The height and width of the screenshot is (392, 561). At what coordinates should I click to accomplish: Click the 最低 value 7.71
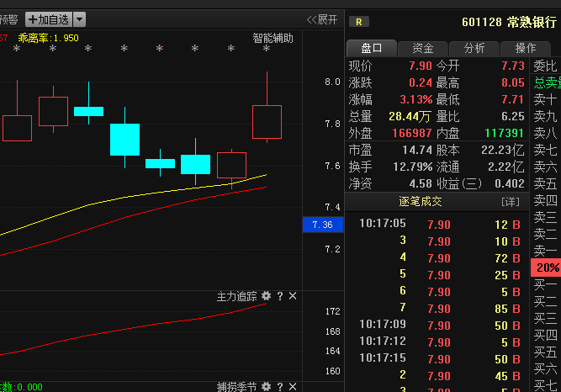[x=513, y=99]
